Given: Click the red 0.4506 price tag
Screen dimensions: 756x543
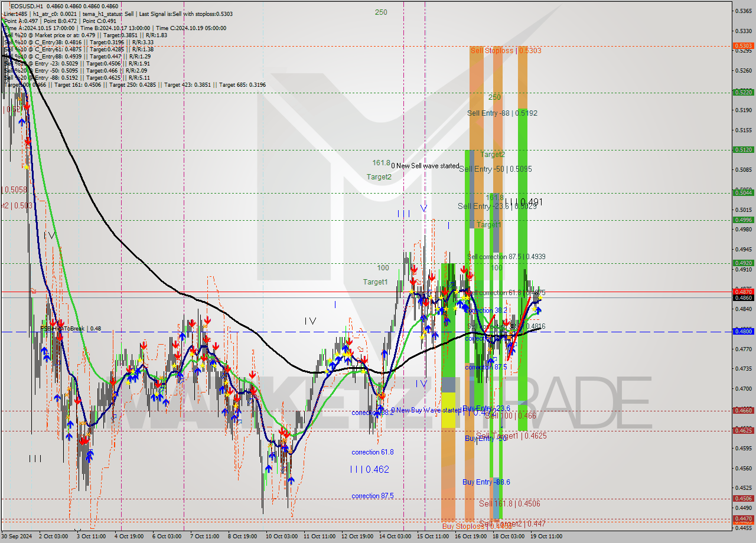Looking at the screenshot, I should click(743, 499).
